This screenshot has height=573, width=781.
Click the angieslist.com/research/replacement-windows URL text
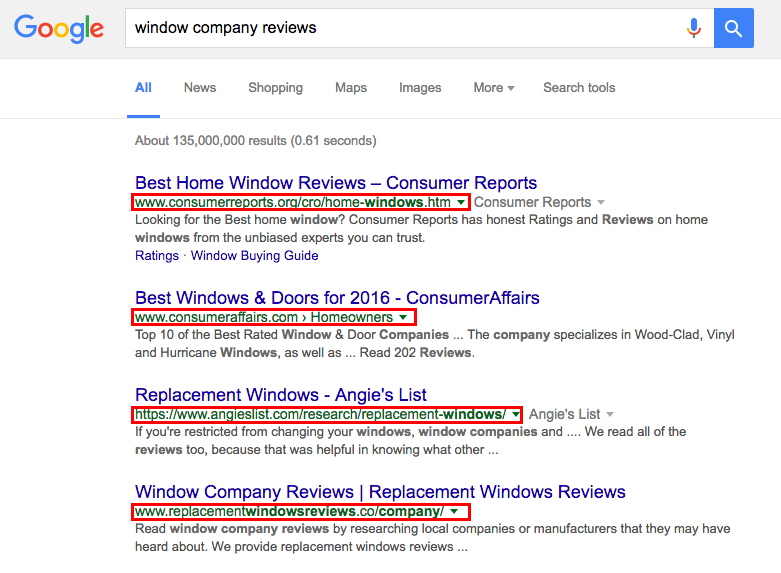pyautogui.click(x=320, y=415)
